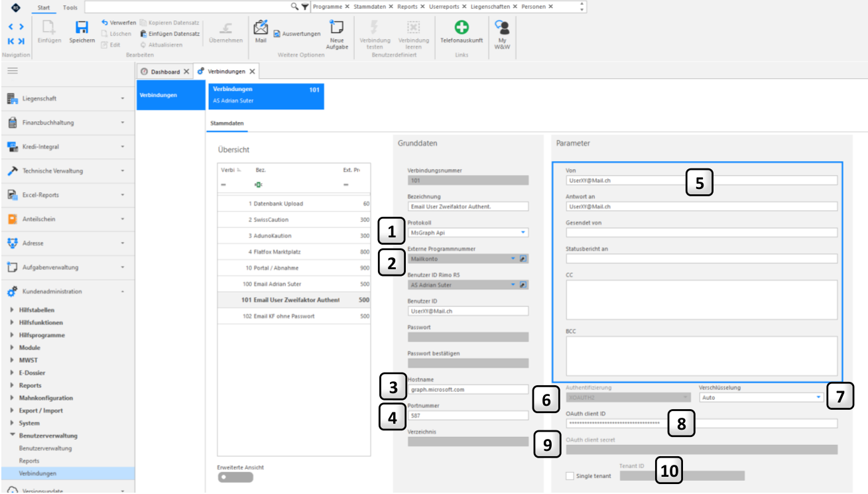Jump to the last record
868x494 pixels.
pyautogui.click(x=21, y=41)
